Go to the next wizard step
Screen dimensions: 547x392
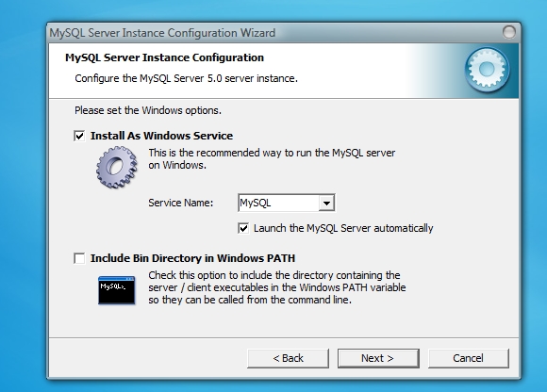click(378, 358)
